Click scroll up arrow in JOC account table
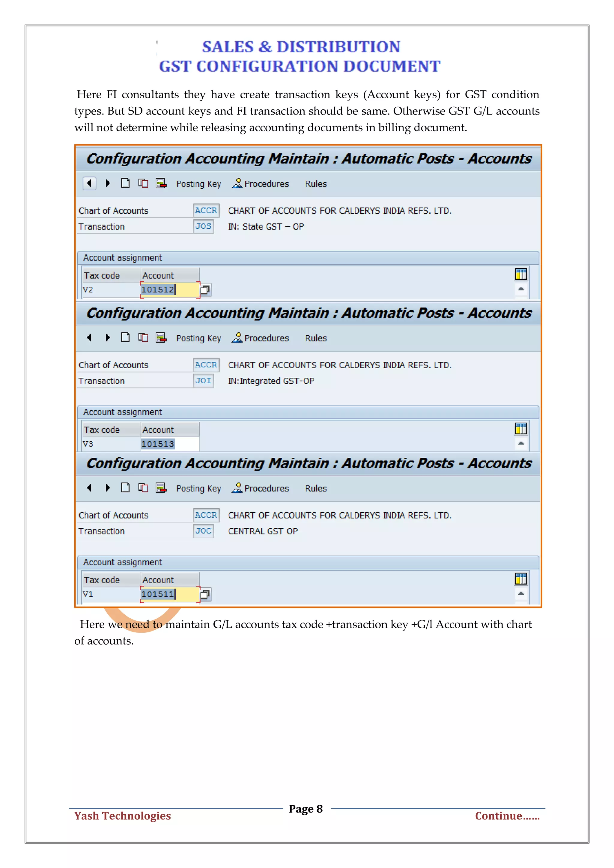 [x=521, y=593]
